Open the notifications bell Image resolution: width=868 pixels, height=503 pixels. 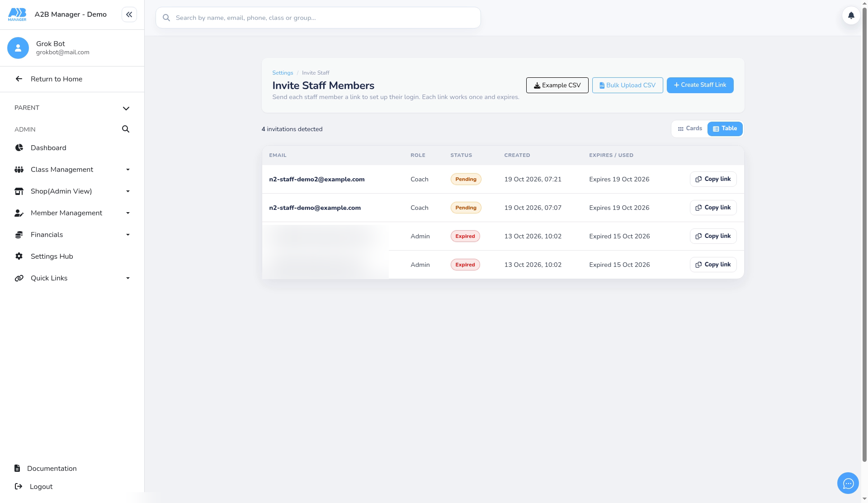coord(851,15)
